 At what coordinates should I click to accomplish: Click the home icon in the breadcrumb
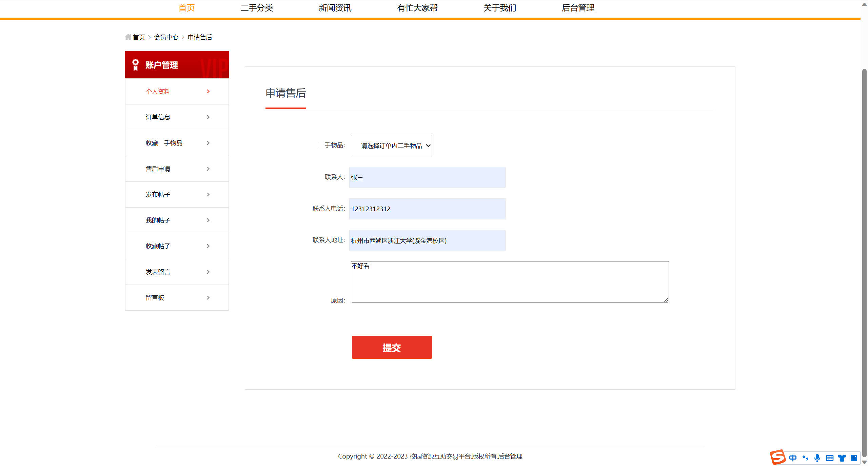[128, 37]
